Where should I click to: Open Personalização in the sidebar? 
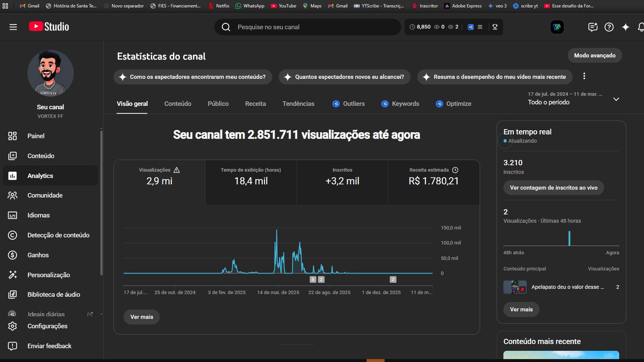pyautogui.click(x=50, y=275)
